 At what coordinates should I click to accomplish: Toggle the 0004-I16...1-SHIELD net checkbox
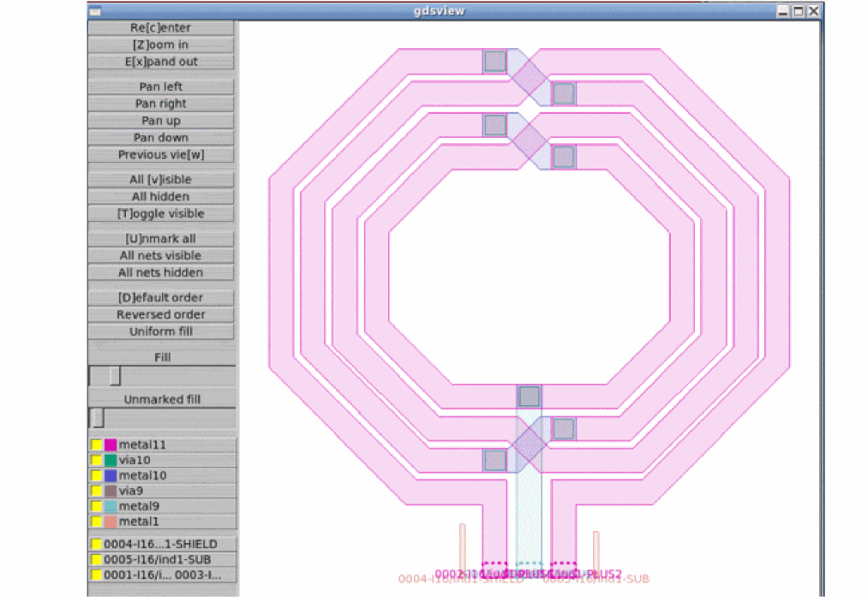point(97,544)
